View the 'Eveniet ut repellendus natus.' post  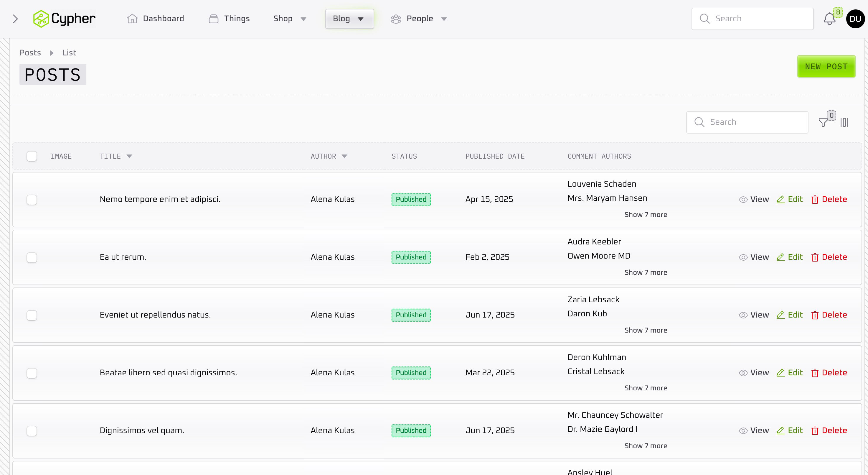(x=754, y=315)
